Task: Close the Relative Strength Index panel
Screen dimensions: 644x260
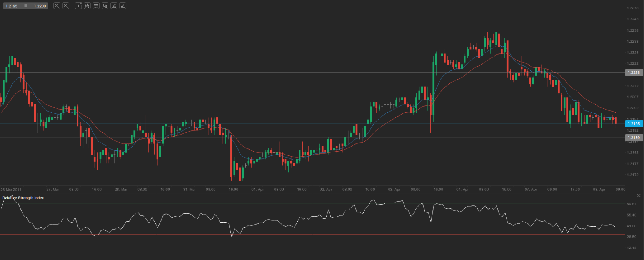Action: click(639, 195)
